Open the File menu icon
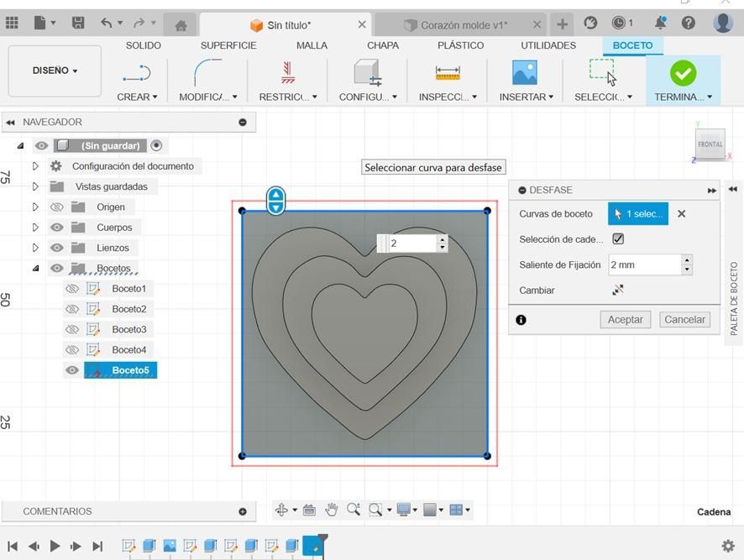 tap(40, 23)
